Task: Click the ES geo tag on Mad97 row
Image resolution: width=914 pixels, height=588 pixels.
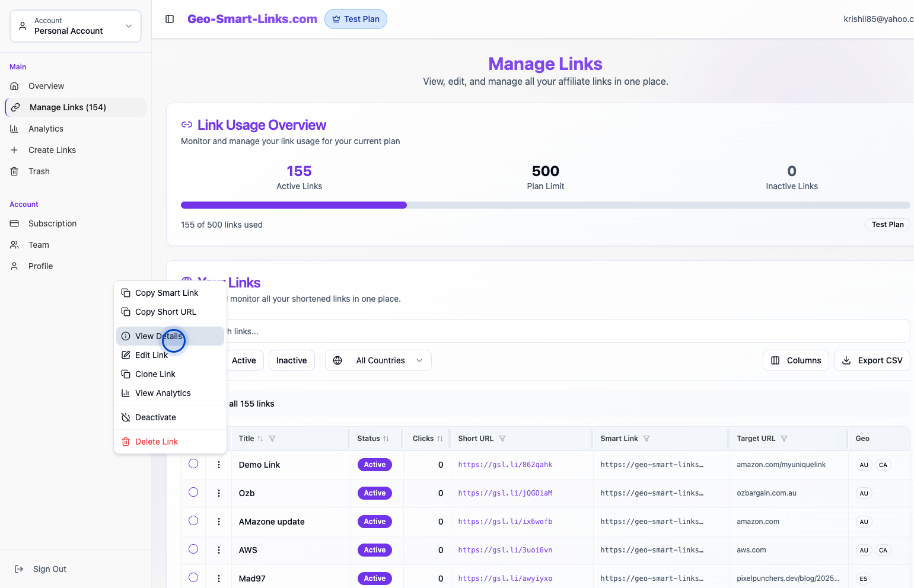Action: [x=864, y=579]
